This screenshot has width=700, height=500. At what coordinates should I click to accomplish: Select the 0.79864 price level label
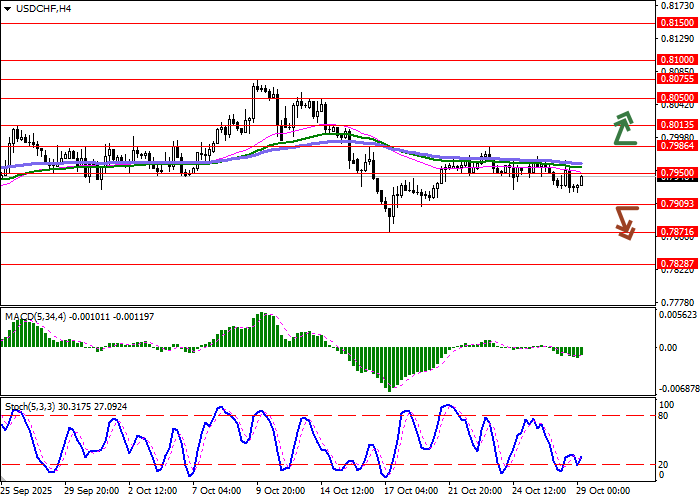[x=678, y=146]
